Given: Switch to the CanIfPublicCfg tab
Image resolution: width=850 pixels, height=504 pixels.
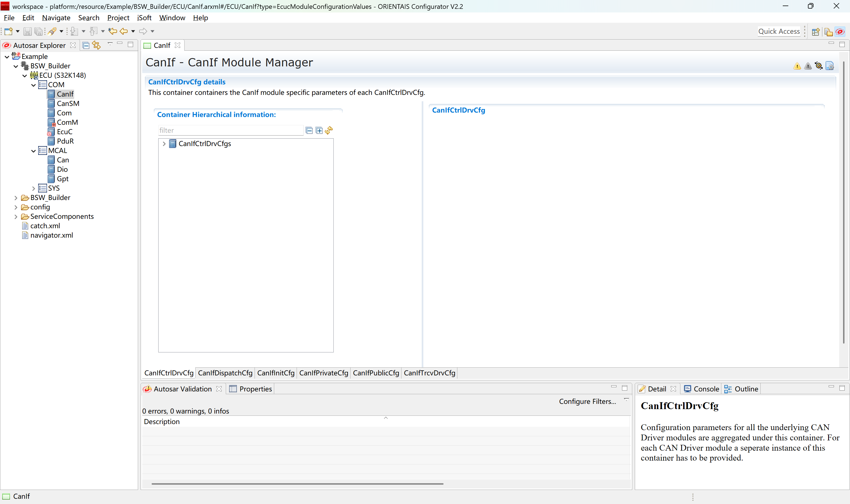Looking at the screenshot, I should point(376,373).
